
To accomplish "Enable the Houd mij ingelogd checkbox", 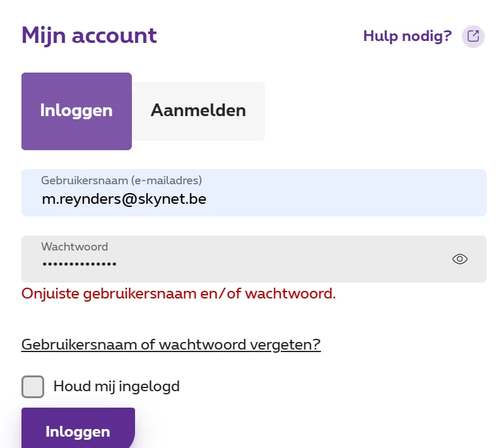I will coord(33,386).
